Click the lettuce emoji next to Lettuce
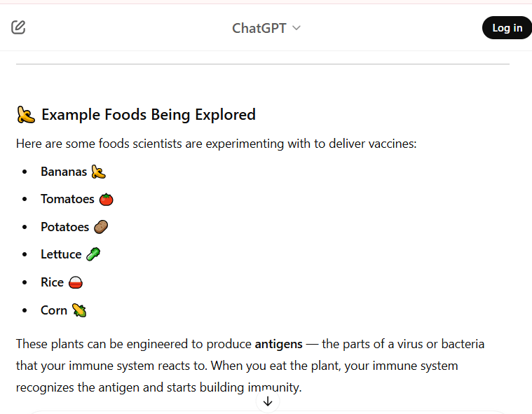 [93, 254]
